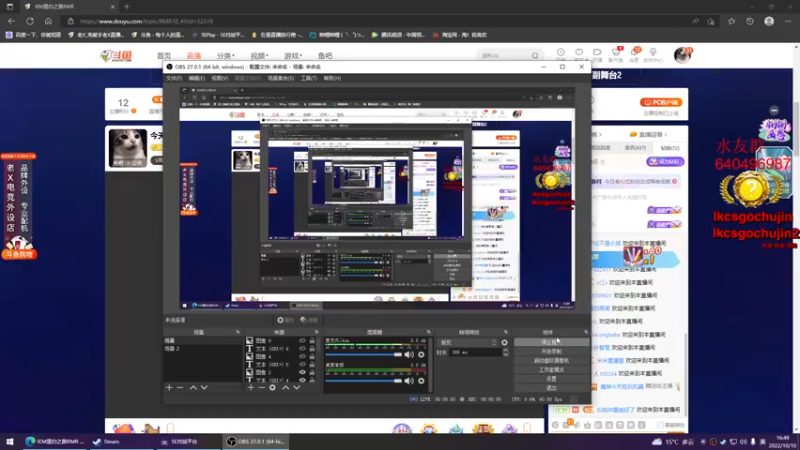The height and width of the screenshot is (450, 800).
Task: Adjust 桌面音频 volume slider
Action: [x=363, y=381]
